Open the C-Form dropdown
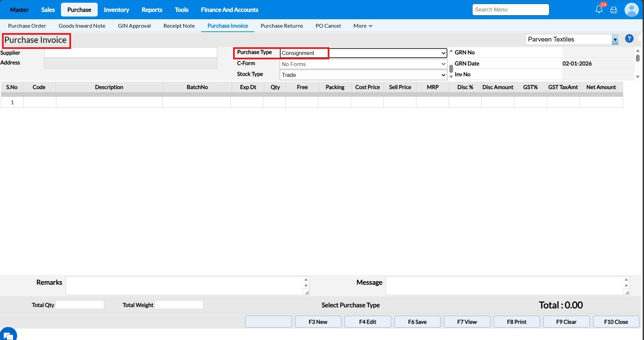Viewport: 644px width, 340px height. pyautogui.click(x=363, y=64)
